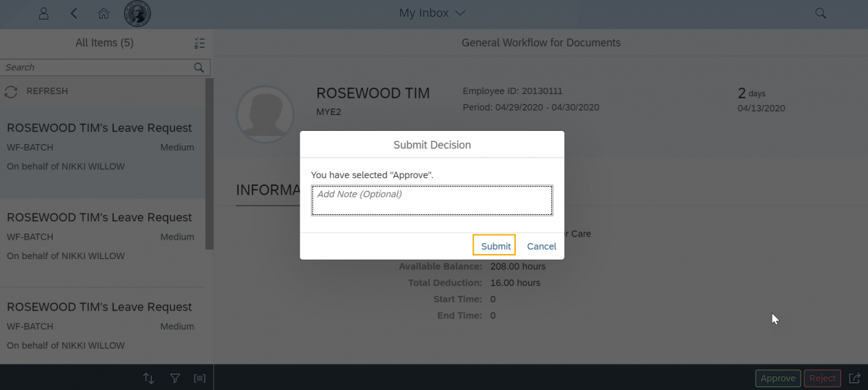
Task: Click the user profile icon
Action: click(x=44, y=13)
